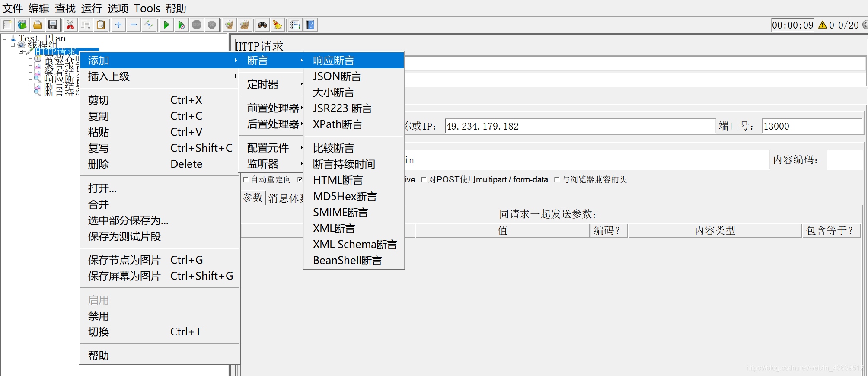Click the New test plan toolbar icon
The width and height of the screenshot is (868, 376).
click(x=7, y=25)
